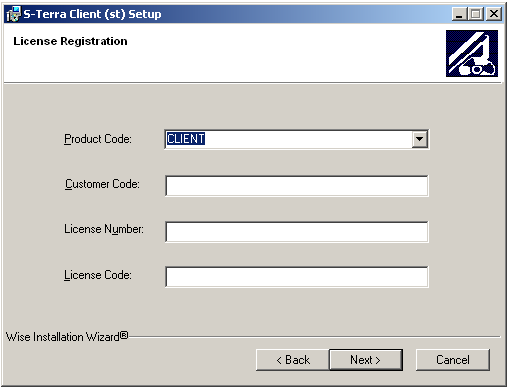This screenshot has width=508, height=388.
Task: Focus the Customer Code input field
Action: (297, 186)
